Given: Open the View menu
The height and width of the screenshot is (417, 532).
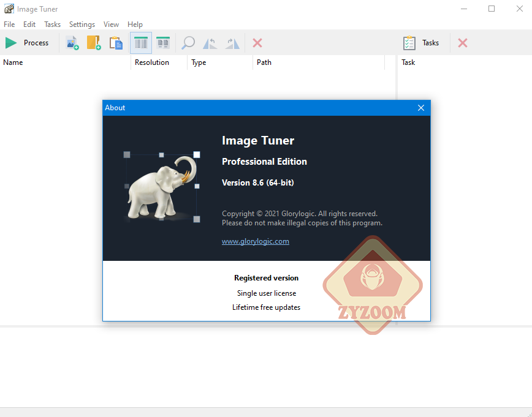Looking at the screenshot, I should (111, 24).
